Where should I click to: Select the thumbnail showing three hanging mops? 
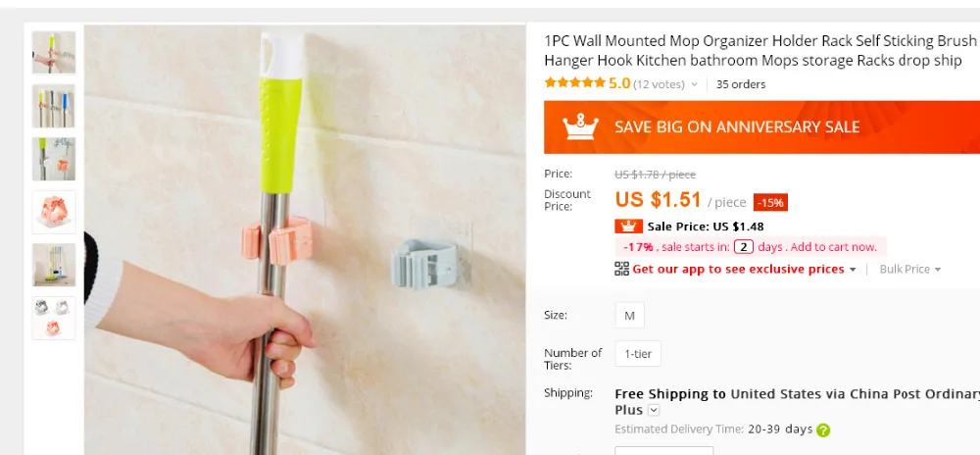54,106
